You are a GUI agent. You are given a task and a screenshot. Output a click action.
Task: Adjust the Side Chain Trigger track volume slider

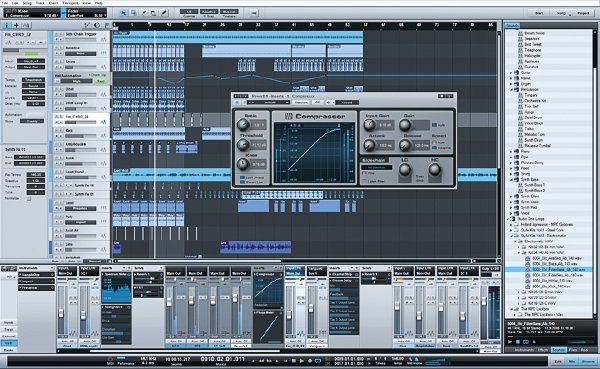[x=81, y=39]
